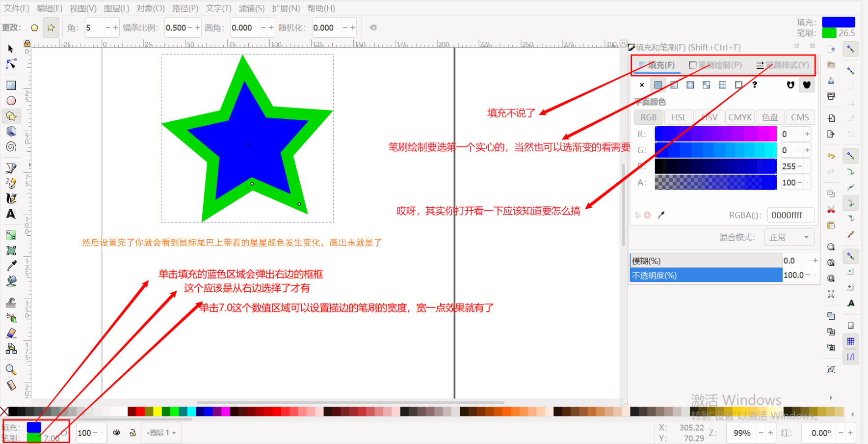Select the Rectangle tool
The image size is (868, 444).
[11, 84]
